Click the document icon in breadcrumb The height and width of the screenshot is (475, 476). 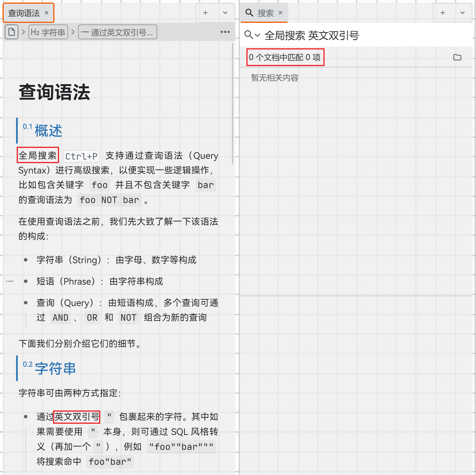(12, 32)
